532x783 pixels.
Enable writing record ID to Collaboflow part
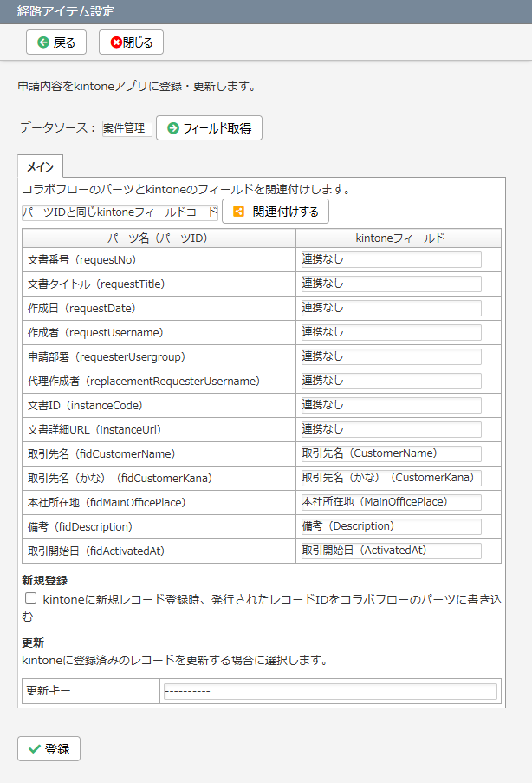[x=31, y=597]
